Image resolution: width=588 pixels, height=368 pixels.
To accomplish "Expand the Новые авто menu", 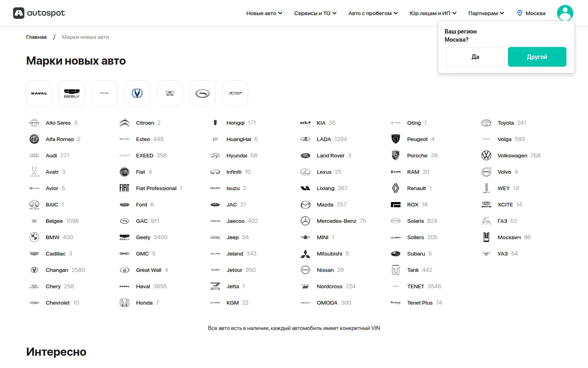I will (264, 13).
